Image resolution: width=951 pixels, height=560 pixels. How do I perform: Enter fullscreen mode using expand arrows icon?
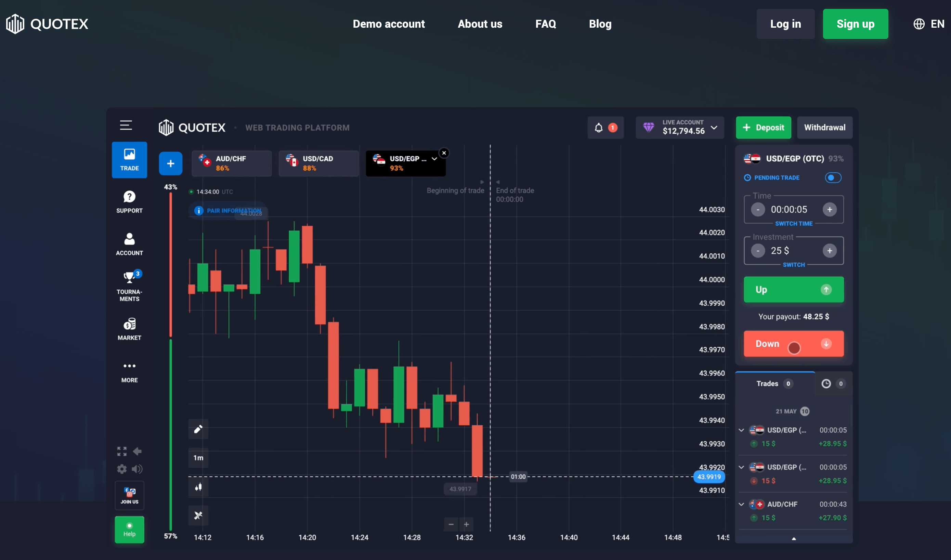coord(121,451)
